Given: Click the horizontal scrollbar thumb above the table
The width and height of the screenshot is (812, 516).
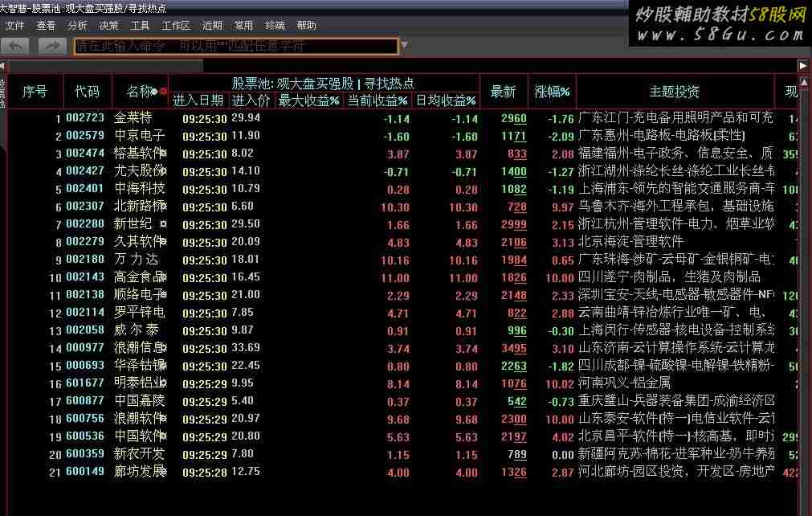Looking at the screenshot, I should click(x=105, y=66).
